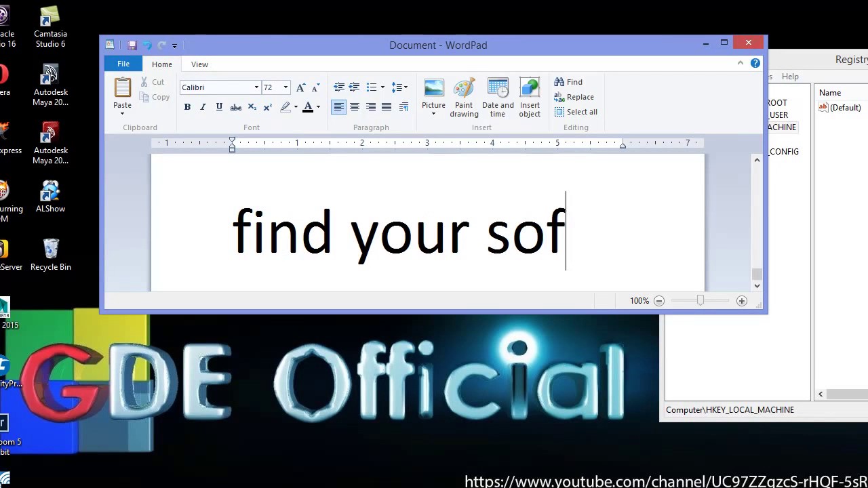Open Camtasia Studio 6 desktop icon
This screenshot has height=488, width=868.
[51, 27]
